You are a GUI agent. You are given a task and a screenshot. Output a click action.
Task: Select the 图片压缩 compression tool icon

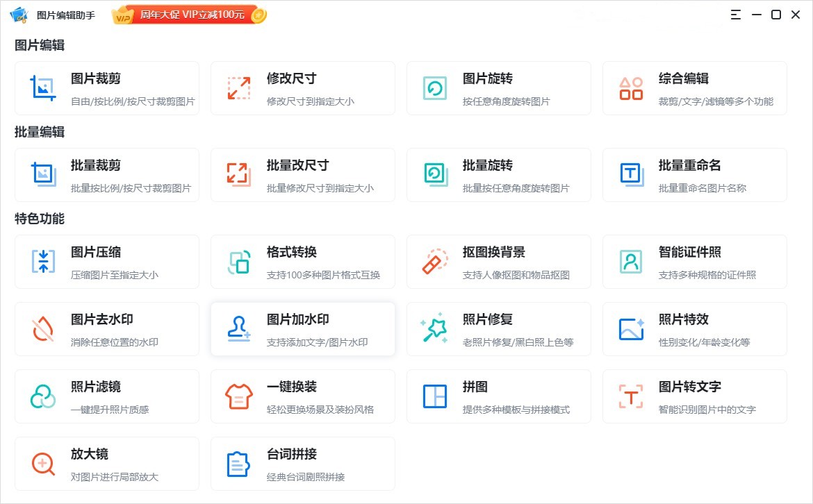tap(42, 262)
